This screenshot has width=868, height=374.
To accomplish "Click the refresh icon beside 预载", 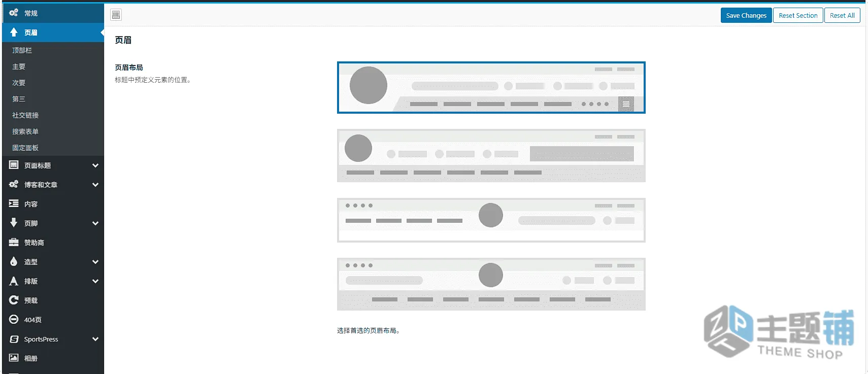I will point(14,300).
